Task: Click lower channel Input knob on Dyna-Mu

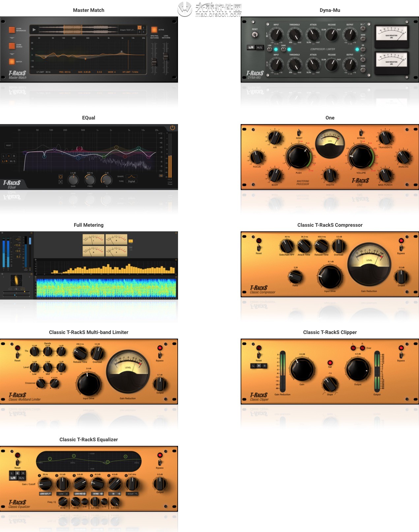Action: [x=276, y=64]
